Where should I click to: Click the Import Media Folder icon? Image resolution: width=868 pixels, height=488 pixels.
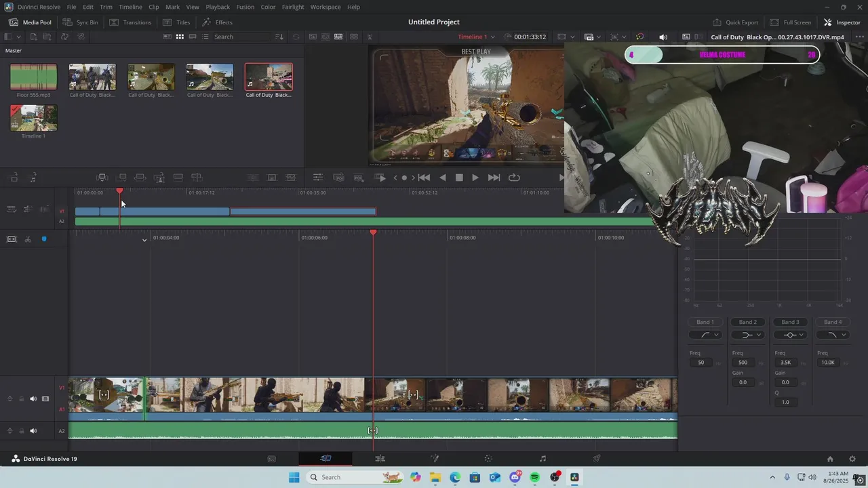[49, 37]
